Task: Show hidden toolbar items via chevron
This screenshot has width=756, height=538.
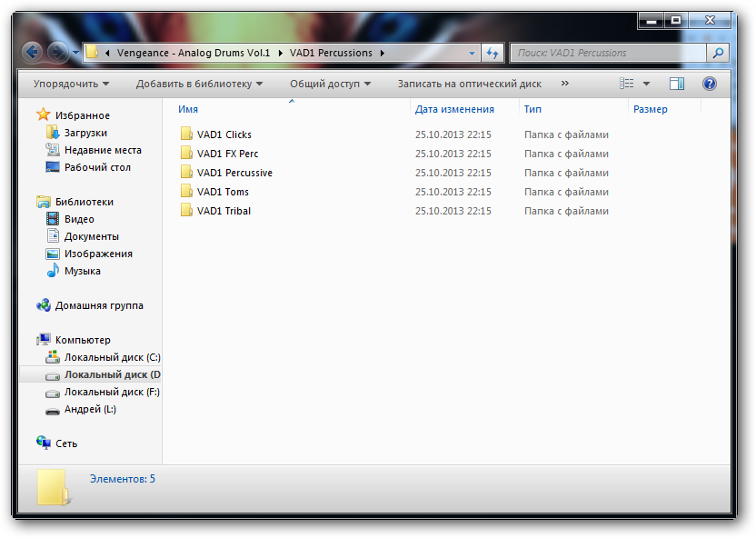Action: [x=564, y=84]
